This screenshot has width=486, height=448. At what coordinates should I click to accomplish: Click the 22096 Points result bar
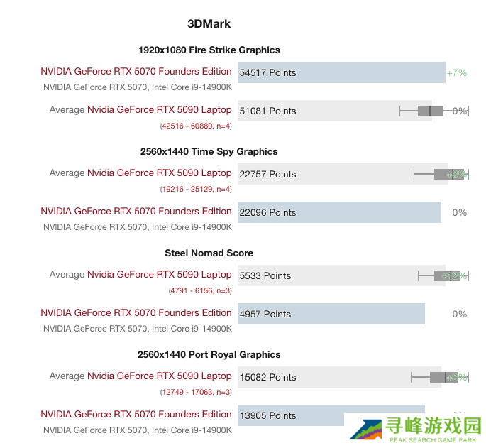339,212
